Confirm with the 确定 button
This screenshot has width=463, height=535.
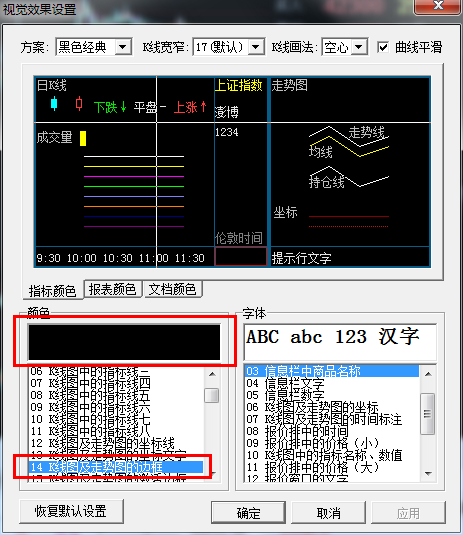pos(248,512)
